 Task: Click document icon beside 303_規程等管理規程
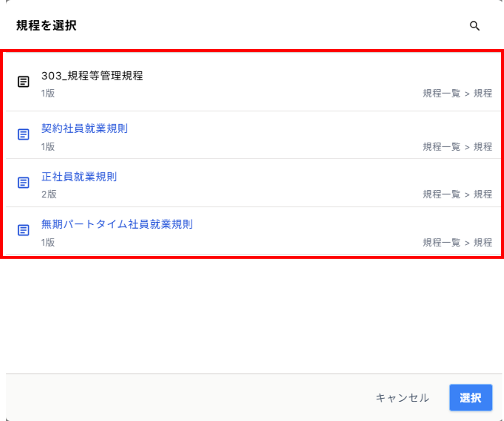pyautogui.click(x=23, y=82)
